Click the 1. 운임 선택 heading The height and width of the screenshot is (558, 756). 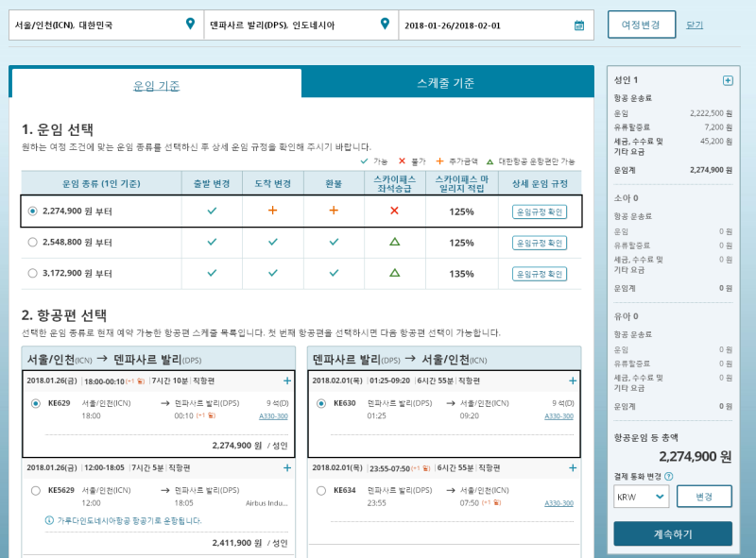click(x=58, y=129)
